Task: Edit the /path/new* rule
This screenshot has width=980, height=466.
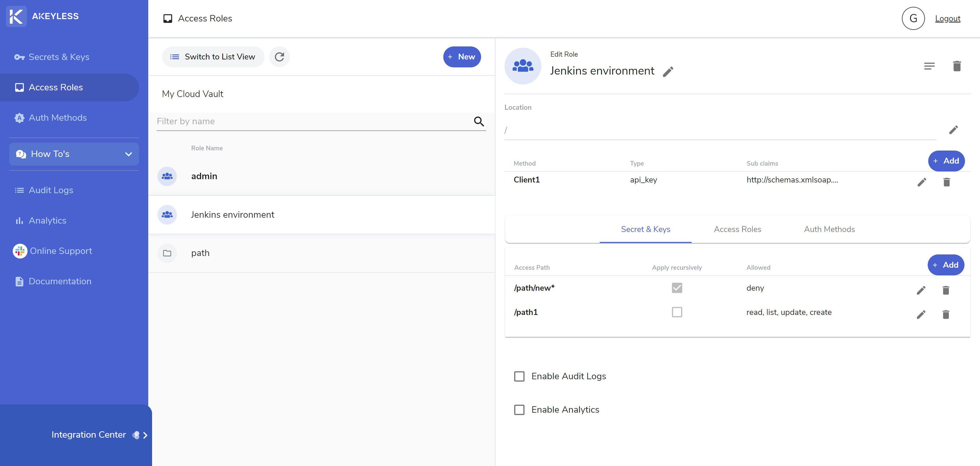Action: tap(921, 291)
